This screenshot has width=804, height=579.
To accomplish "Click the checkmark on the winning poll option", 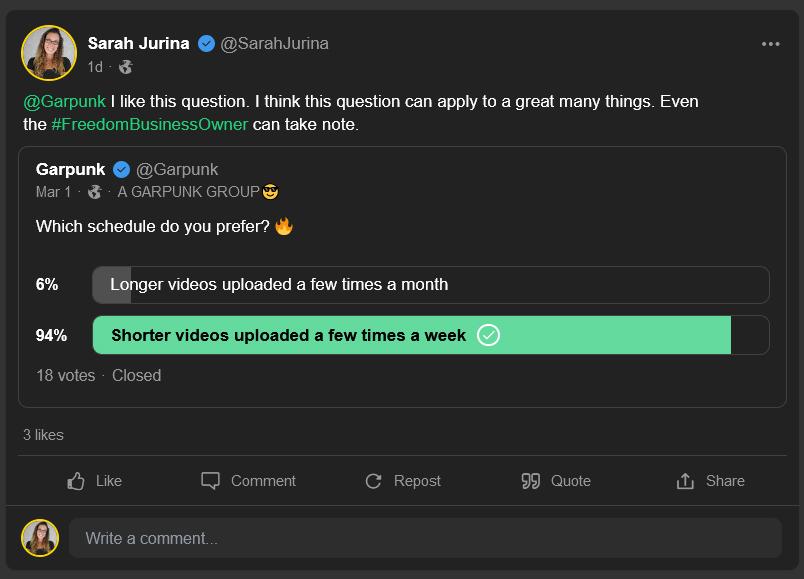I will (x=488, y=335).
